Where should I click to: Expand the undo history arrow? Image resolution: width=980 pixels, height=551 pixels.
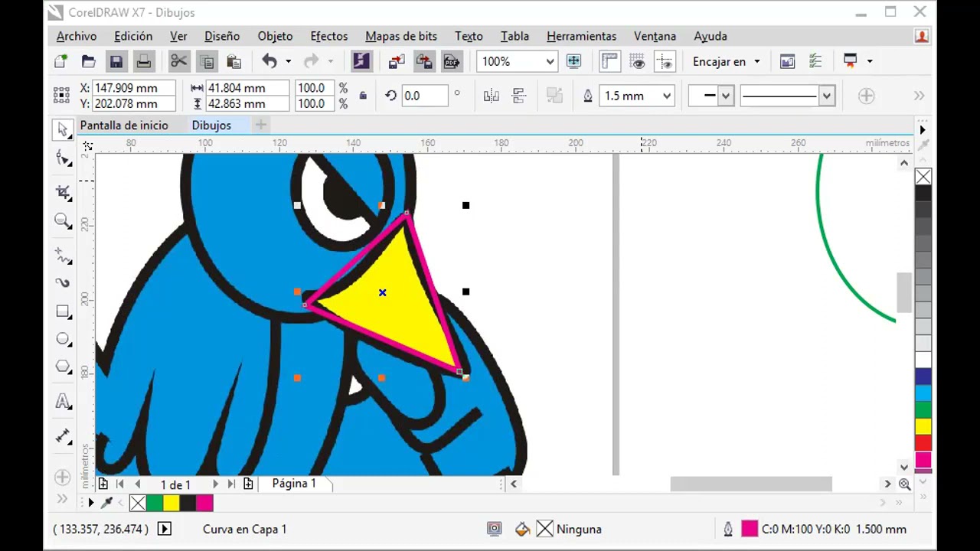289,61
